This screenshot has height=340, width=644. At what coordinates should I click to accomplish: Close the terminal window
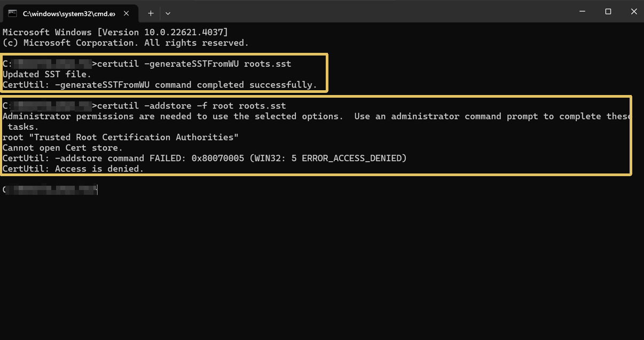633,11
